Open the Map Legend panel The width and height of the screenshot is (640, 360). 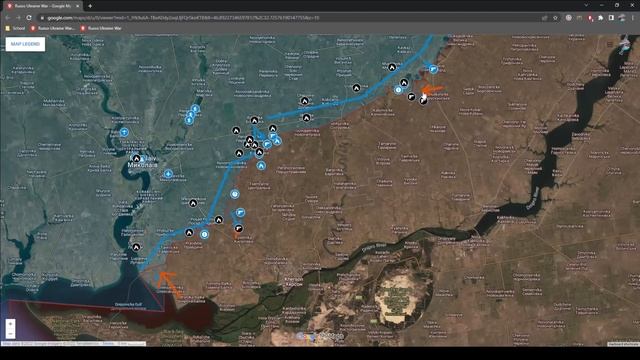pyautogui.click(x=25, y=44)
